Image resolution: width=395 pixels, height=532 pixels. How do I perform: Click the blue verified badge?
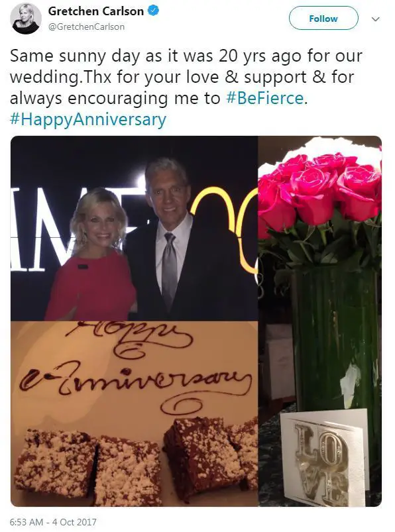(x=153, y=11)
